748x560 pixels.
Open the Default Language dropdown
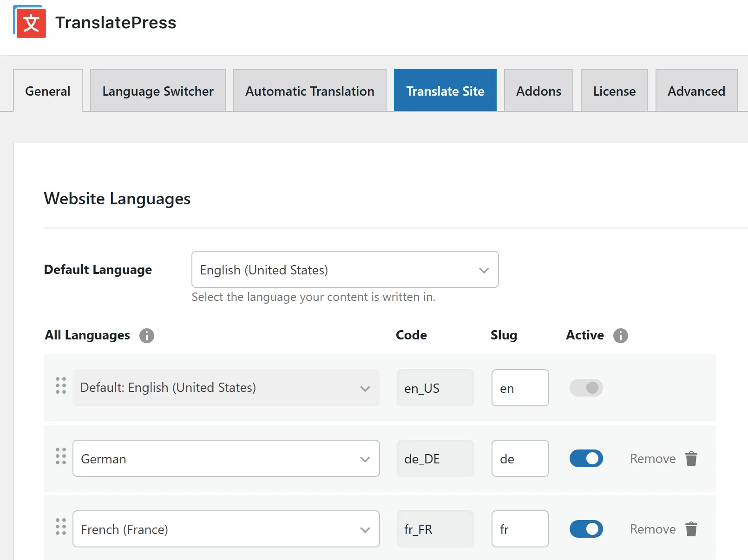345,270
